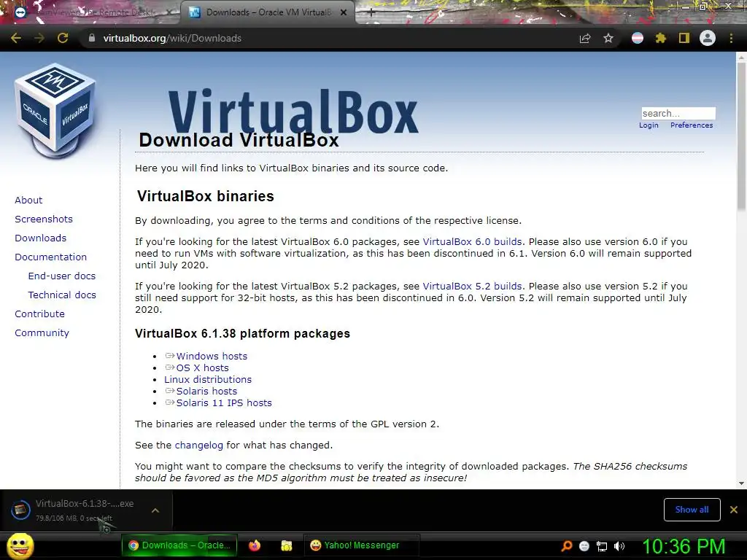
Task: Open the Preferences link
Action: click(x=692, y=125)
